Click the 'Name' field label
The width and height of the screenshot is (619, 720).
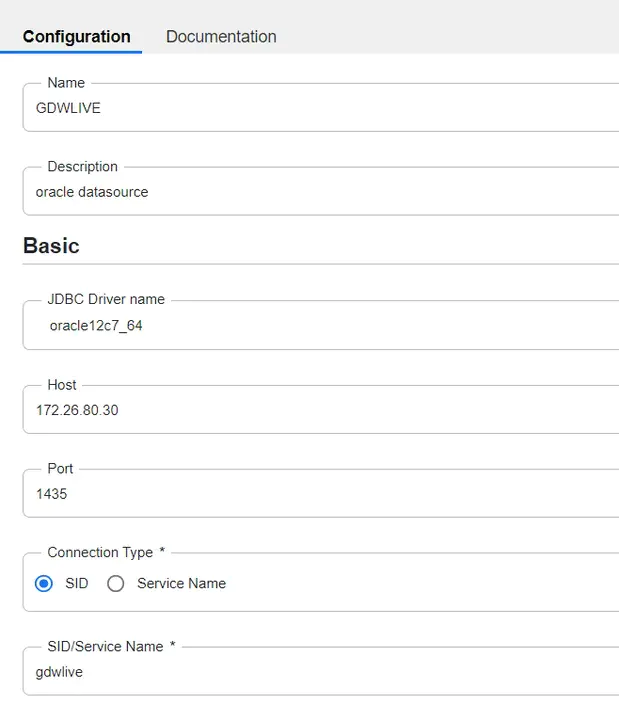pos(66,83)
